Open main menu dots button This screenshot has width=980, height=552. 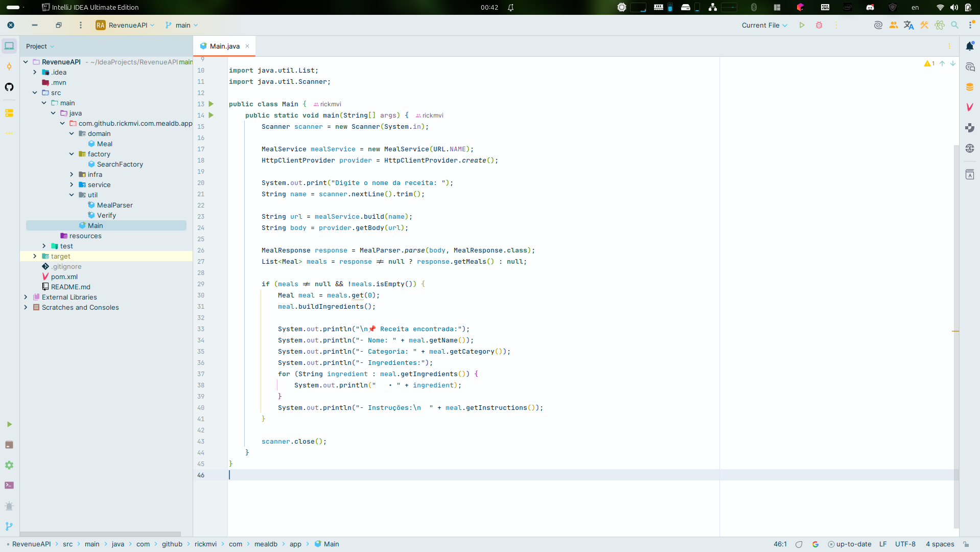click(x=80, y=25)
